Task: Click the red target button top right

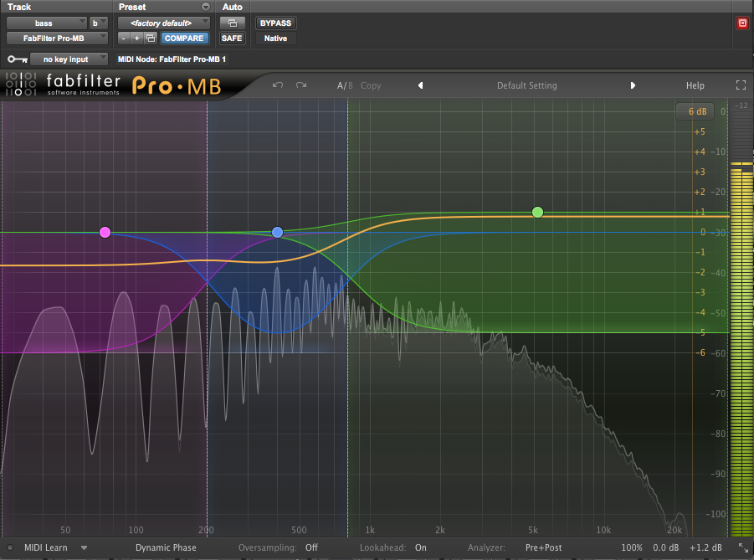Action: click(742, 23)
